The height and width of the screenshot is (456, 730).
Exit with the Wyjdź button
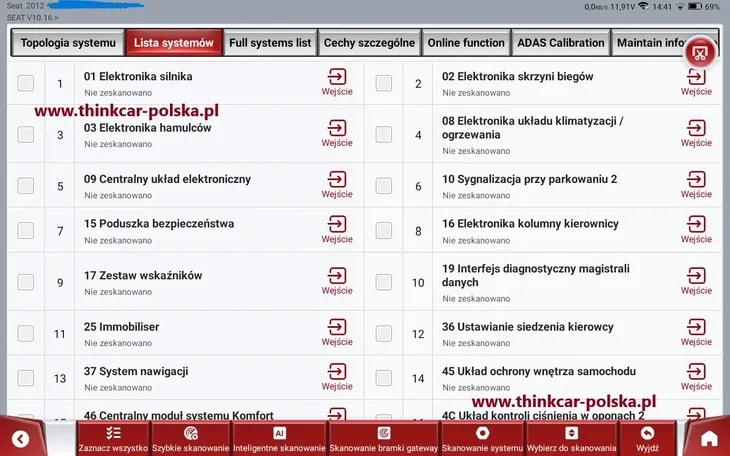click(647, 439)
